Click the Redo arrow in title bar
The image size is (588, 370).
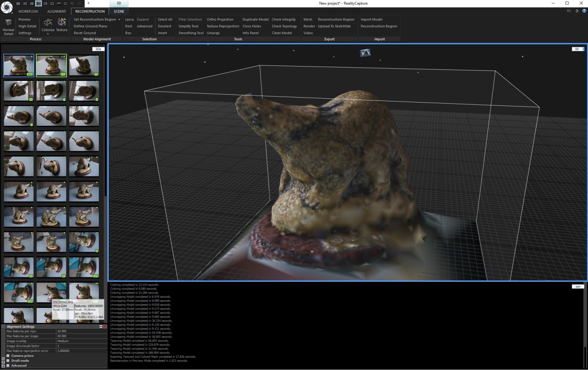tap(79, 3)
